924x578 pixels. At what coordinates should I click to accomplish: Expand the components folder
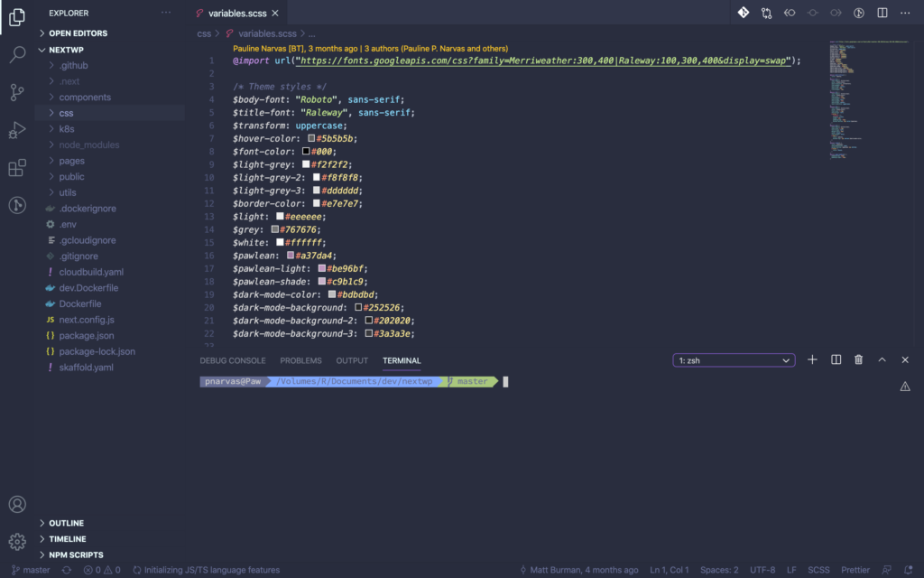click(x=85, y=98)
